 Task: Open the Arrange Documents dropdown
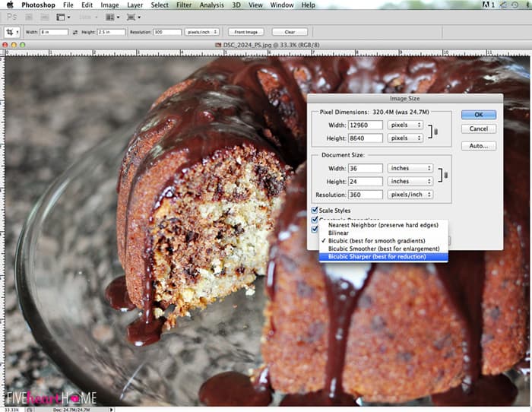(112, 17)
